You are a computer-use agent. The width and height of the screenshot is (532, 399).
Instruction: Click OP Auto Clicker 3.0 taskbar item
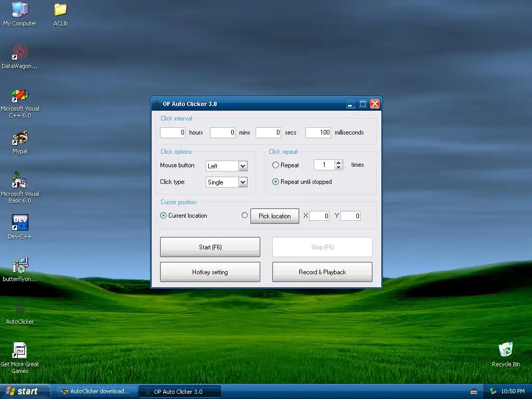(180, 392)
